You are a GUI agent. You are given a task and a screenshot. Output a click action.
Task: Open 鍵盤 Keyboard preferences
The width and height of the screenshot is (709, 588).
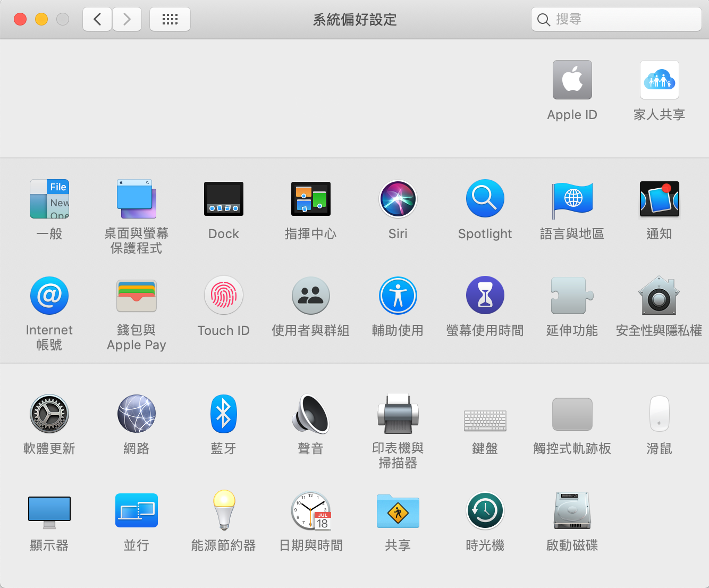pos(485,421)
